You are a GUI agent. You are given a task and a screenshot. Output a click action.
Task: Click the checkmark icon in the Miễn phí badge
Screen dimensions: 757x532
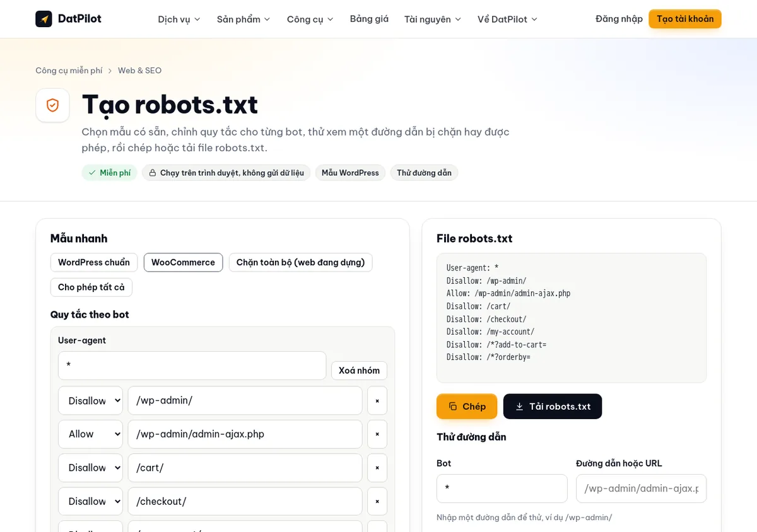tap(92, 173)
